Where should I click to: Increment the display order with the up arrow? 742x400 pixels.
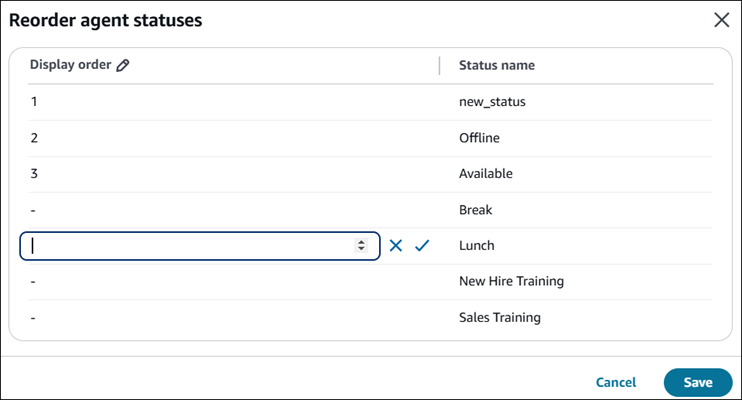[x=361, y=242]
